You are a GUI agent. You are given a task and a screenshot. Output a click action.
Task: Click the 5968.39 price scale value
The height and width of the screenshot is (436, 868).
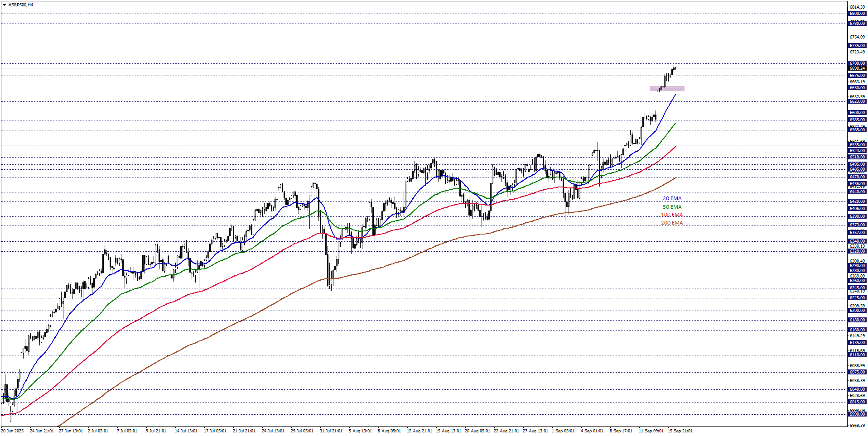point(857,426)
